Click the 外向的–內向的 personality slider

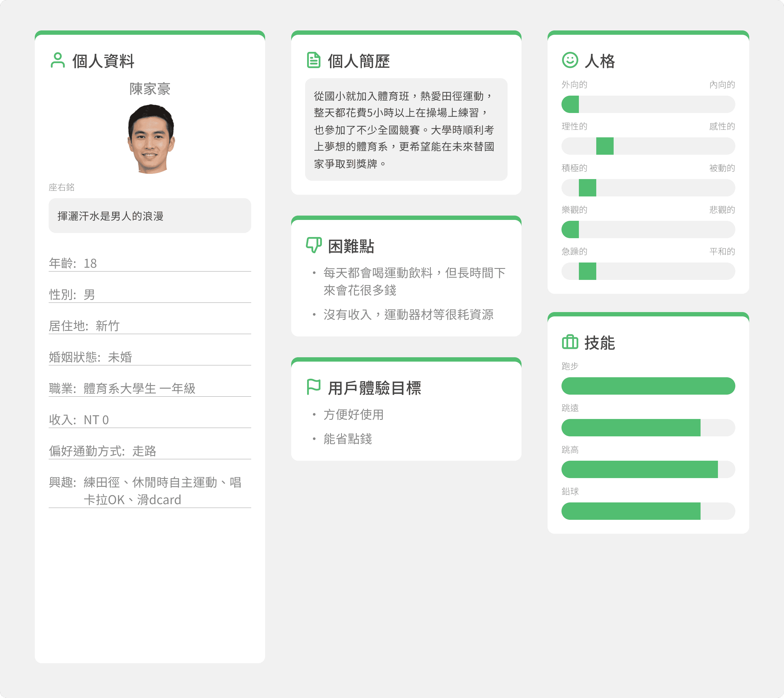pyautogui.click(x=648, y=104)
